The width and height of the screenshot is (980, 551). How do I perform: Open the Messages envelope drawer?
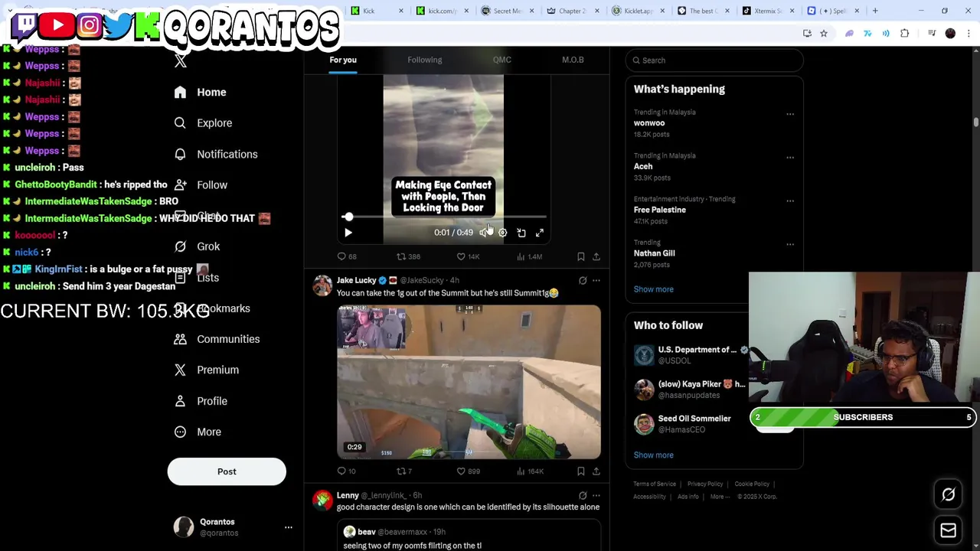coord(948,530)
